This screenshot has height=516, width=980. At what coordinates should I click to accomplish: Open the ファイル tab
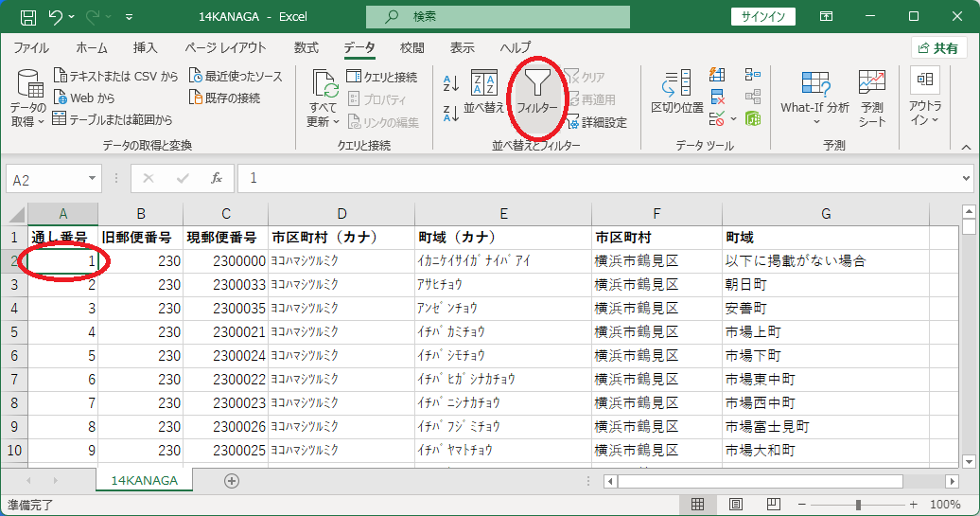[31, 47]
